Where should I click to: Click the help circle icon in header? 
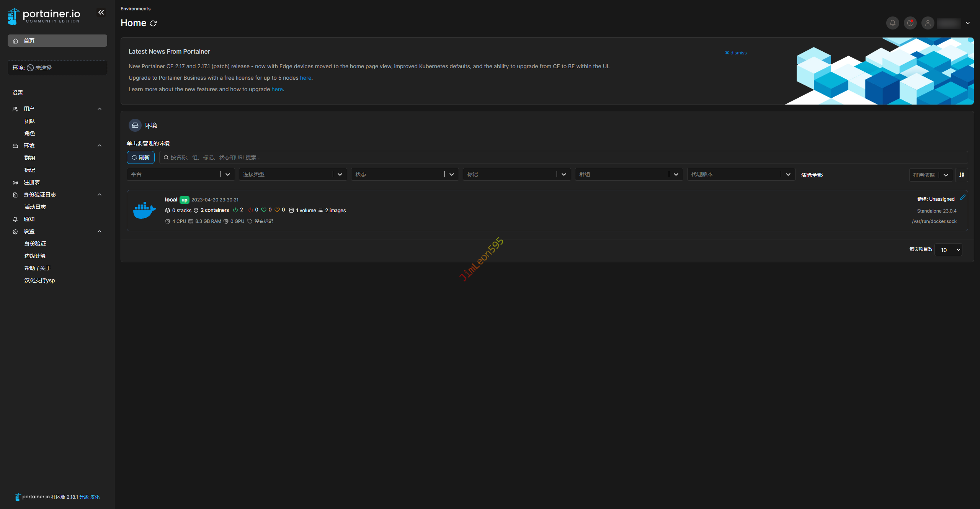click(x=910, y=23)
